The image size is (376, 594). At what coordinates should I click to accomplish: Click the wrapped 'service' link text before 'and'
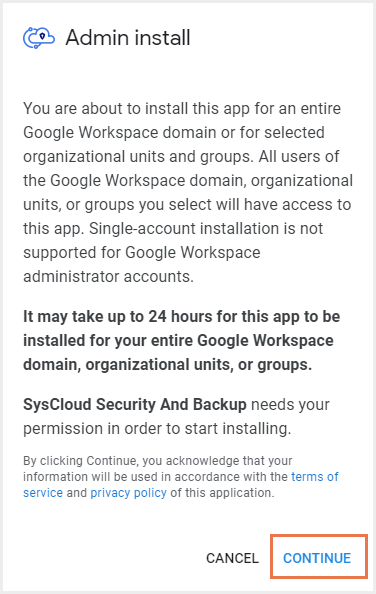(x=43, y=492)
